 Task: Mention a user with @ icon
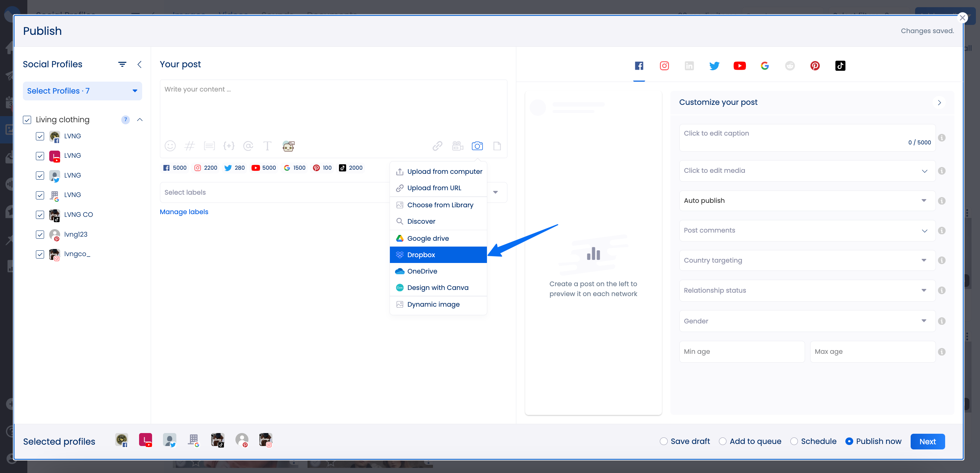point(248,146)
